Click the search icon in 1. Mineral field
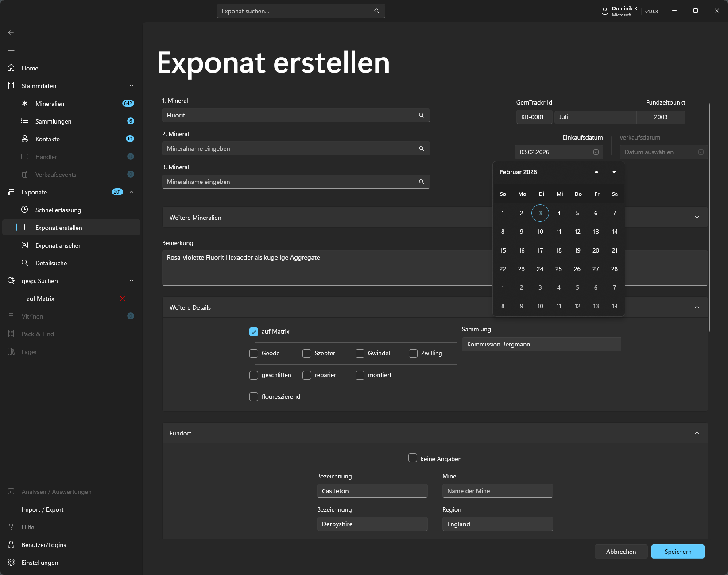 pyautogui.click(x=422, y=115)
